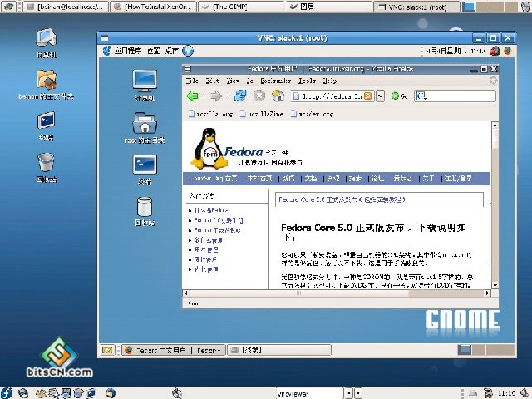Click Firefox's grey Forward arrow
This screenshot has width=532, height=399.
[x=216, y=96]
